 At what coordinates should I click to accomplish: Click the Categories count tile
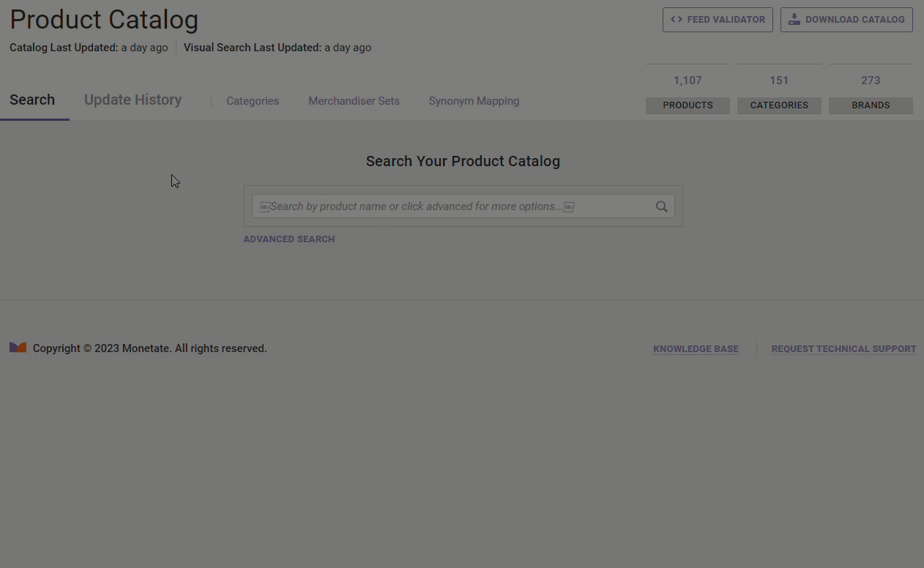click(779, 89)
